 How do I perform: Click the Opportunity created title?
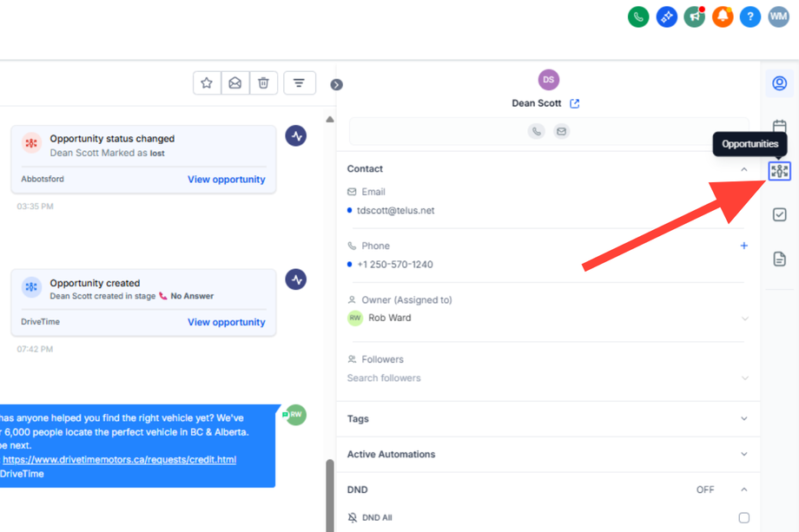[x=95, y=283]
